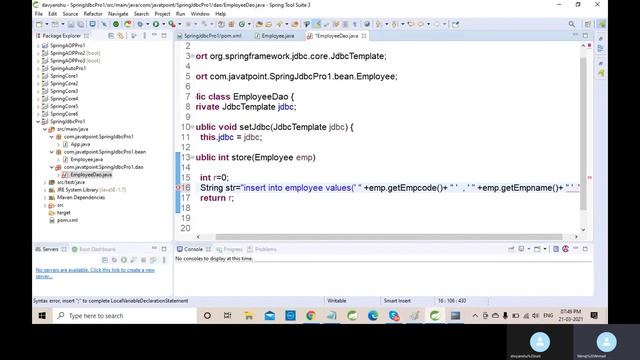Click the Open Perspective icon
The width and height of the screenshot is (640, 360).
click(x=588, y=24)
